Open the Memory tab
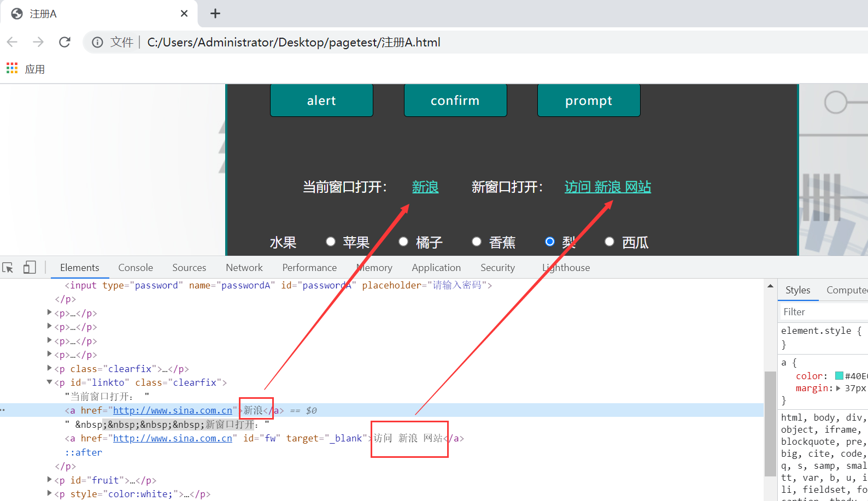 tap(374, 268)
